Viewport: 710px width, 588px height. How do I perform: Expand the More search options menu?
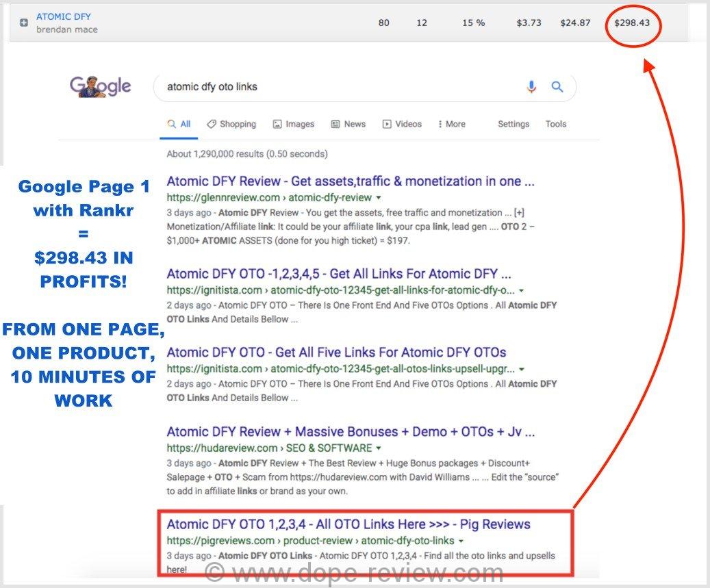click(x=451, y=124)
